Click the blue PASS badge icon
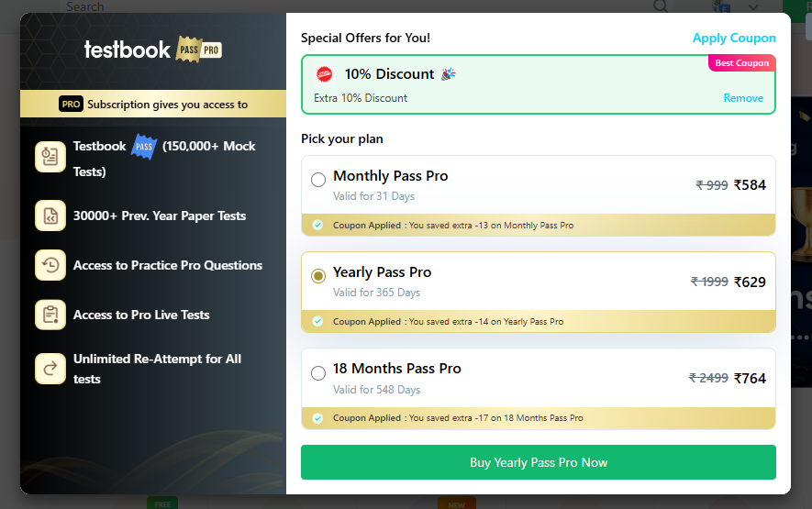The width and height of the screenshot is (812, 509). [x=144, y=147]
